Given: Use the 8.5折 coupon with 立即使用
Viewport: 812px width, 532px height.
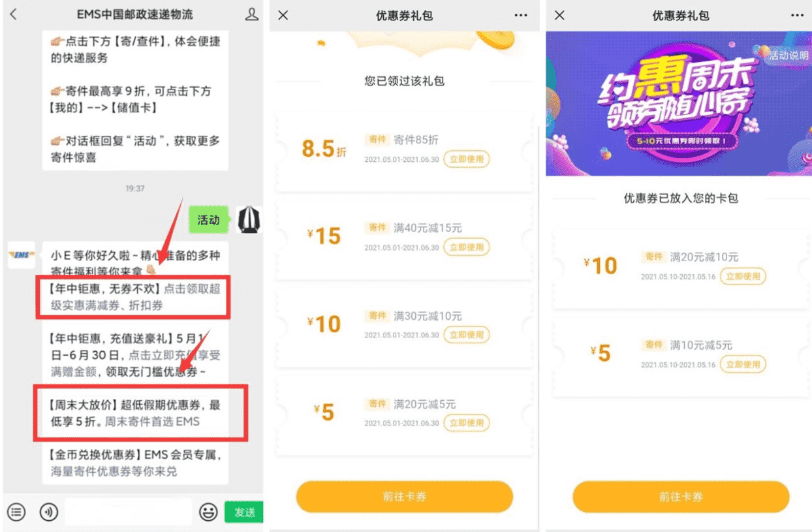Looking at the screenshot, I should point(466,159).
